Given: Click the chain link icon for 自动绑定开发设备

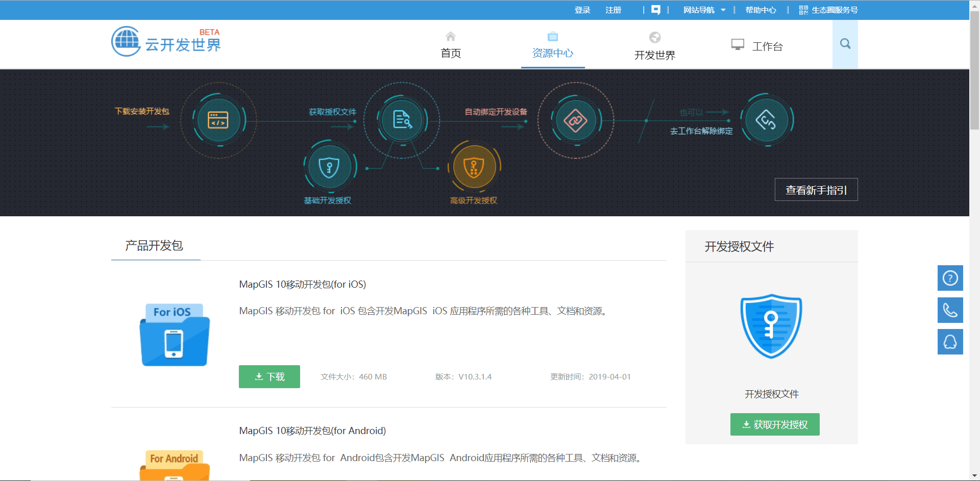Looking at the screenshot, I should click(576, 120).
